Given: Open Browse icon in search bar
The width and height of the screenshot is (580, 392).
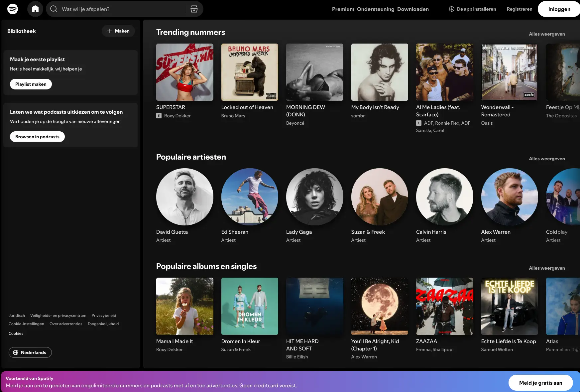Looking at the screenshot, I should pos(194,9).
